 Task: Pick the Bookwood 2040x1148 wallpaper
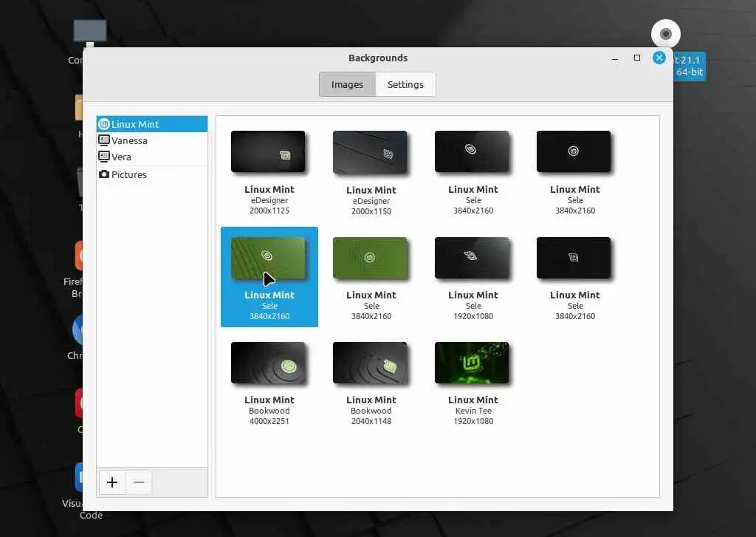coord(370,363)
